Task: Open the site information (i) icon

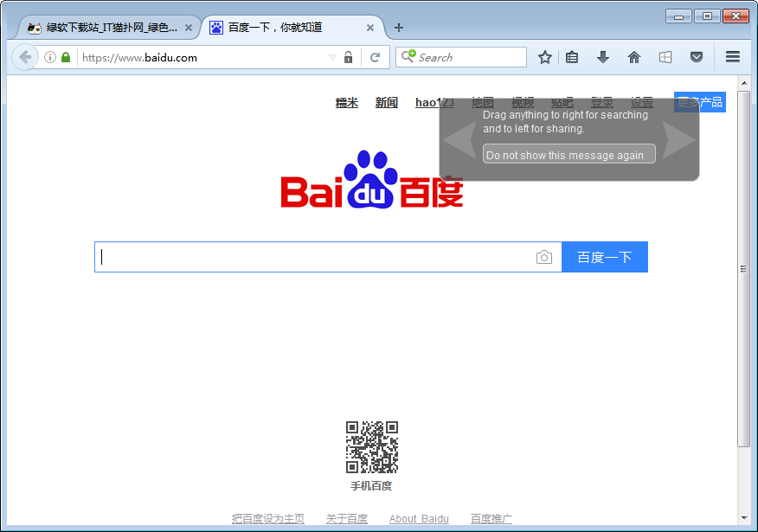Action: click(50, 57)
